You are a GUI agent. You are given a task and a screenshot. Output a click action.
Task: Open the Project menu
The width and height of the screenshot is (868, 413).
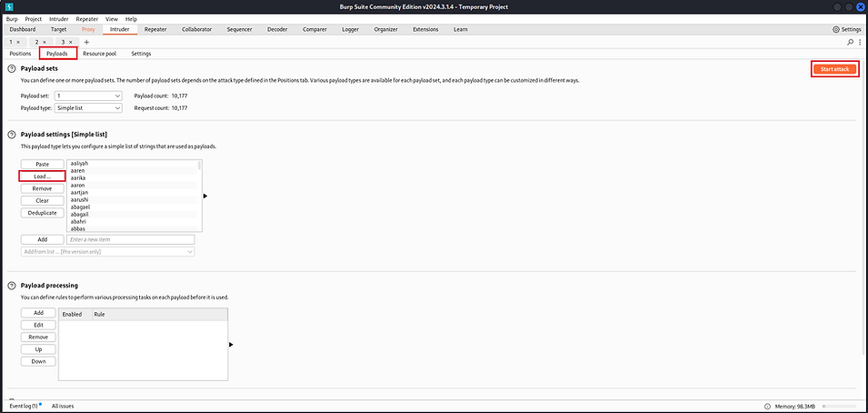(x=34, y=19)
